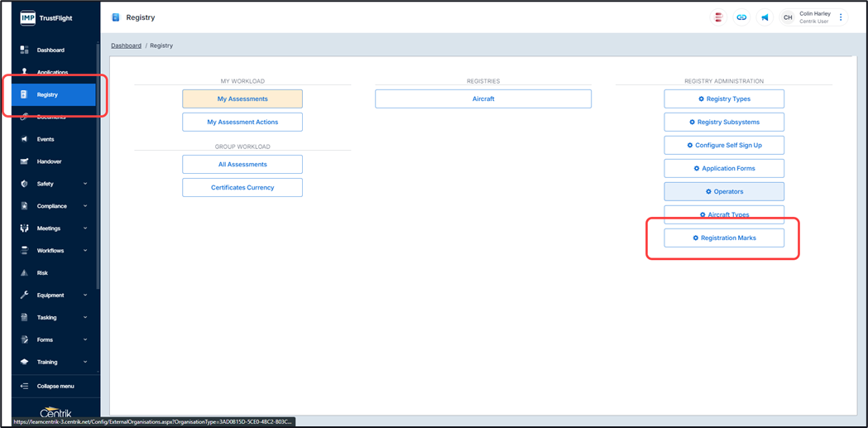
Task: Follow the Dashboard breadcrumb link
Action: click(127, 46)
